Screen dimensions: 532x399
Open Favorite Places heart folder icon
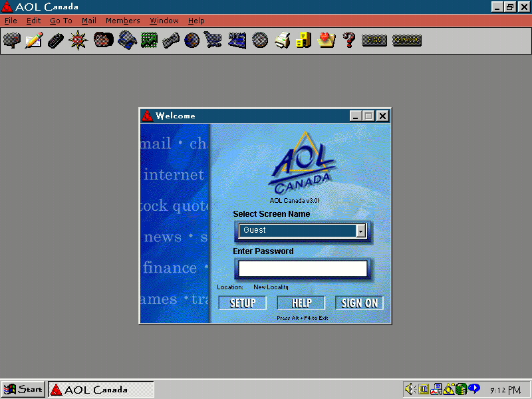point(326,40)
